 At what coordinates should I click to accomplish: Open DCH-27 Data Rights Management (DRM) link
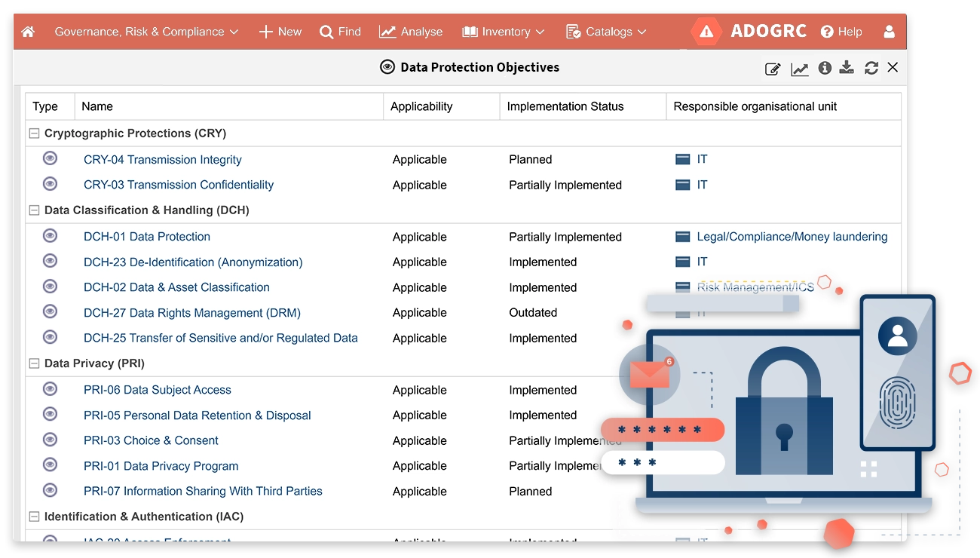click(x=192, y=313)
